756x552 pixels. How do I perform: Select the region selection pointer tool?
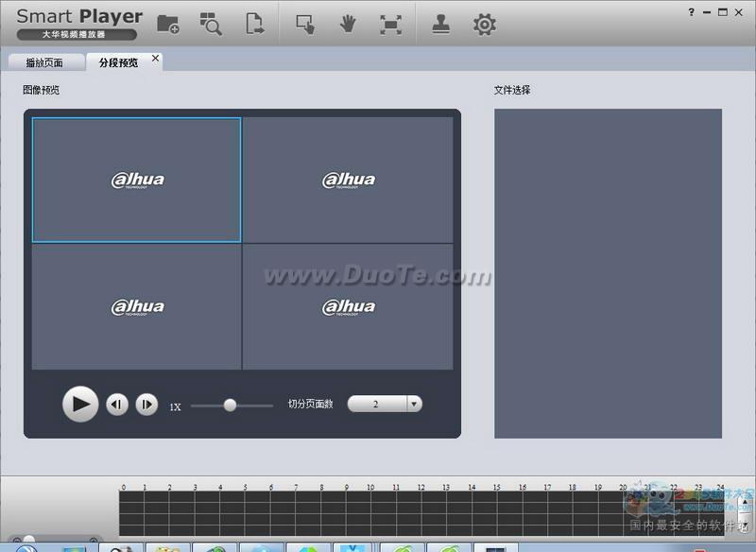pyautogui.click(x=304, y=25)
